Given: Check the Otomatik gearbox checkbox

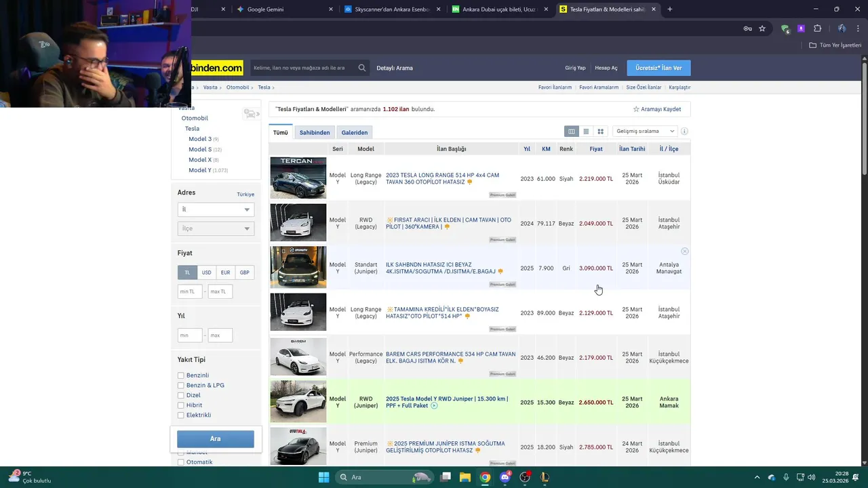Looking at the screenshot, I should (x=181, y=462).
